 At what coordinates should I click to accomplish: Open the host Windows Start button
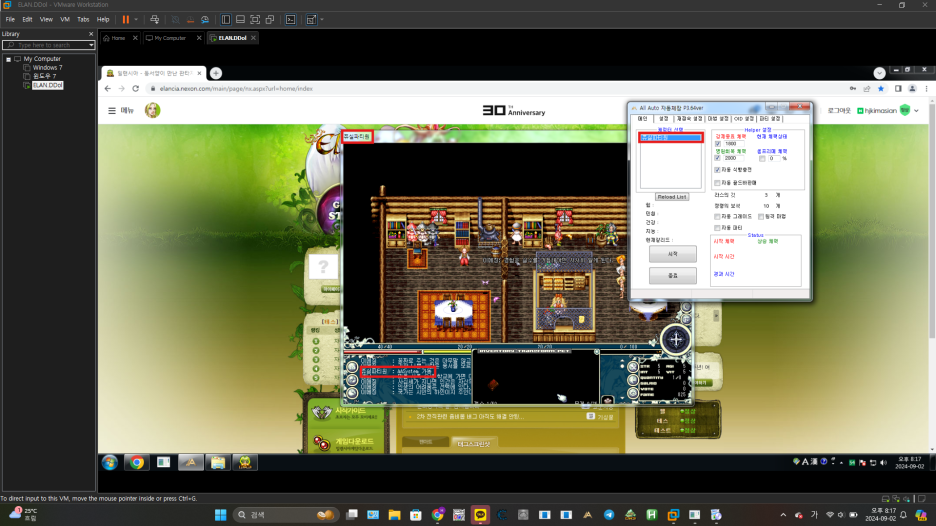point(220,515)
